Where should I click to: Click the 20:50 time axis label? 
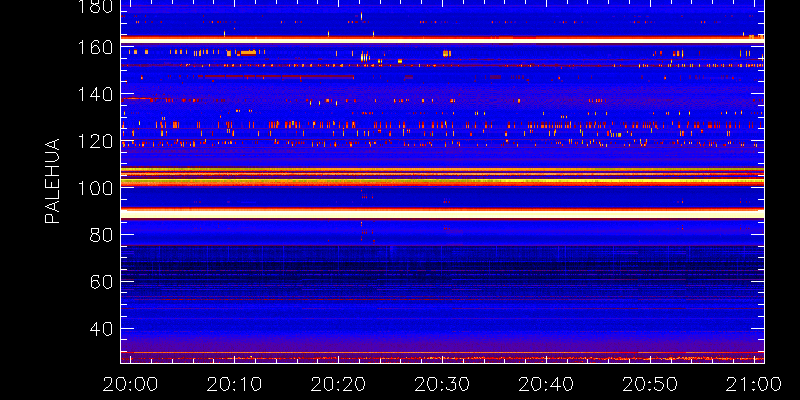click(x=650, y=384)
